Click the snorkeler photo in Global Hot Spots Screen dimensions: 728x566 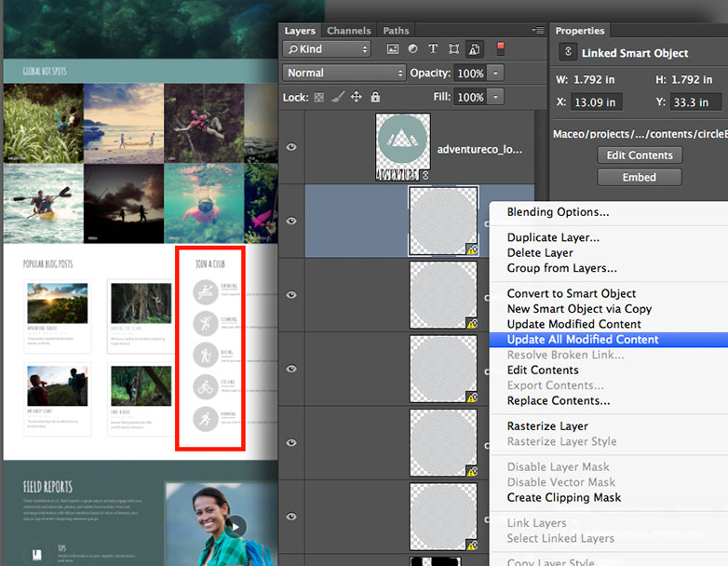(x=204, y=203)
